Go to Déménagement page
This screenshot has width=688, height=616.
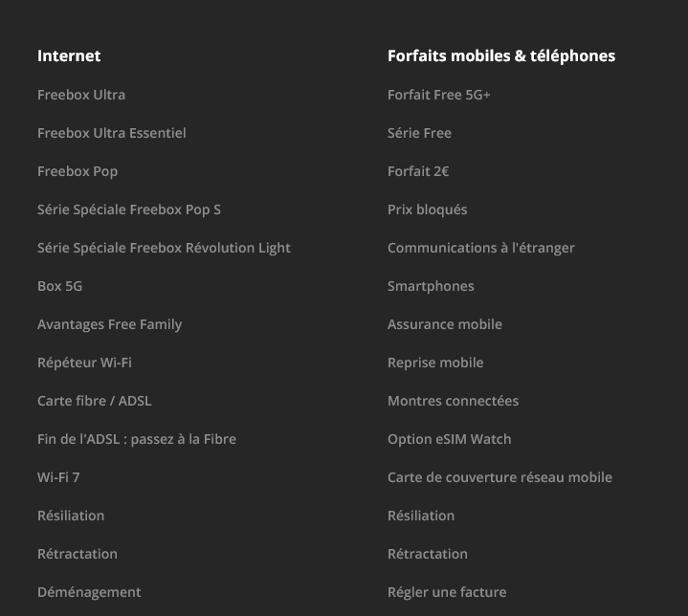point(89,592)
